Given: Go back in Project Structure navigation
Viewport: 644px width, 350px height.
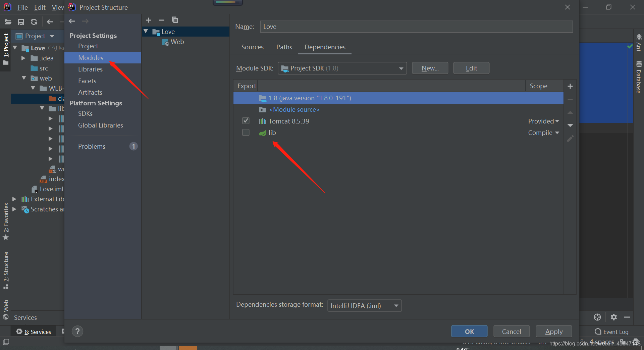Looking at the screenshot, I should click(x=72, y=21).
